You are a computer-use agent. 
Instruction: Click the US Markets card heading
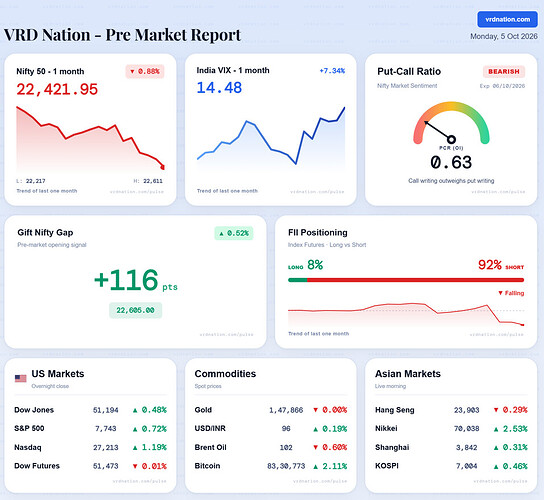tap(58, 374)
